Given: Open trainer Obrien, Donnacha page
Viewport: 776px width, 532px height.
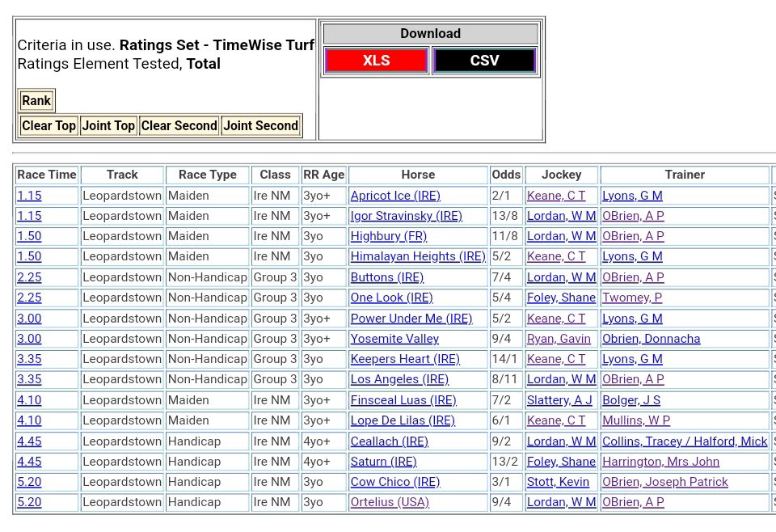Looking at the screenshot, I should click(x=651, y=339).
